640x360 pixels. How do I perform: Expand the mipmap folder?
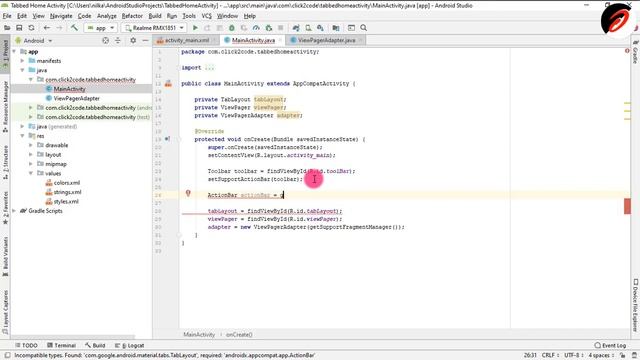click(31, 164)
